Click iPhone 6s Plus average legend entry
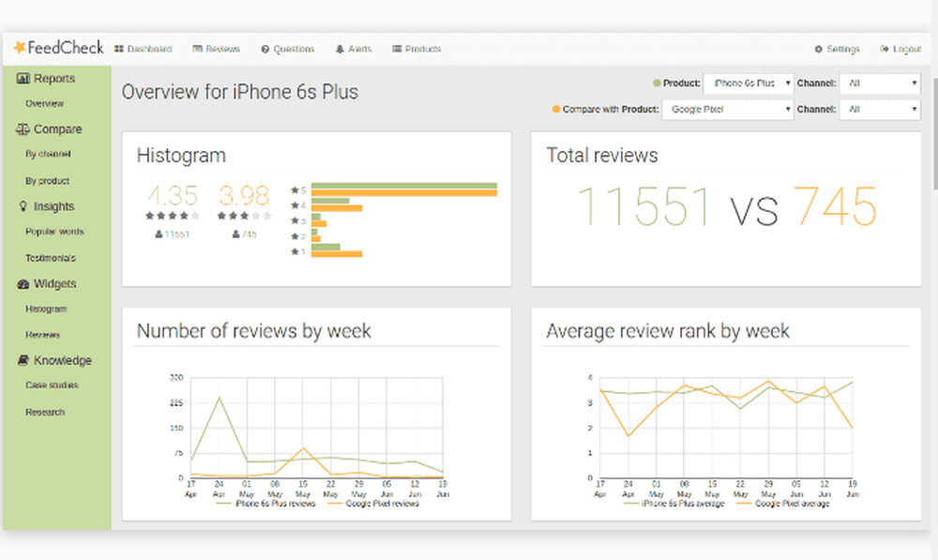This screenshot has width=938, height=560. pos(673,504)
